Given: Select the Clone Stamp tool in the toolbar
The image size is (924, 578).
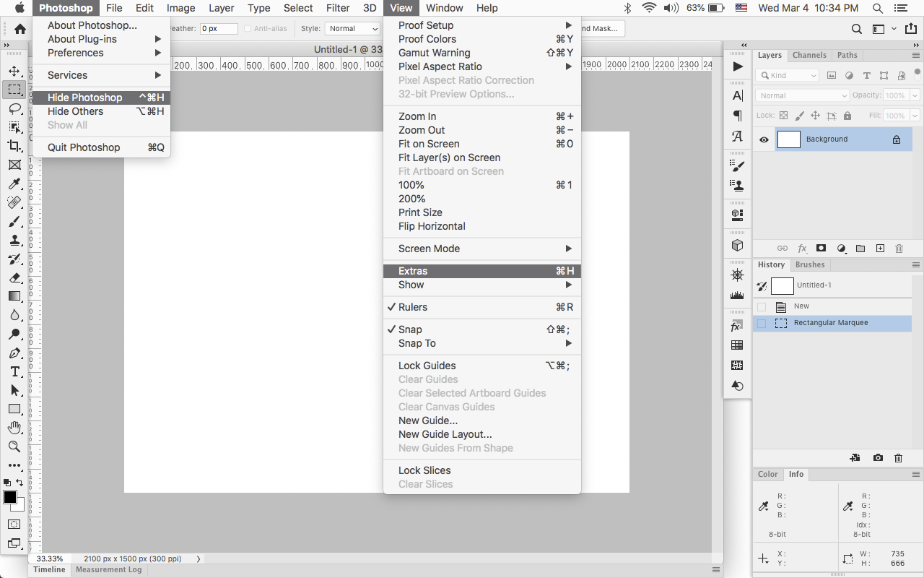Looking at the screenshot, I should tap(14, 240).
